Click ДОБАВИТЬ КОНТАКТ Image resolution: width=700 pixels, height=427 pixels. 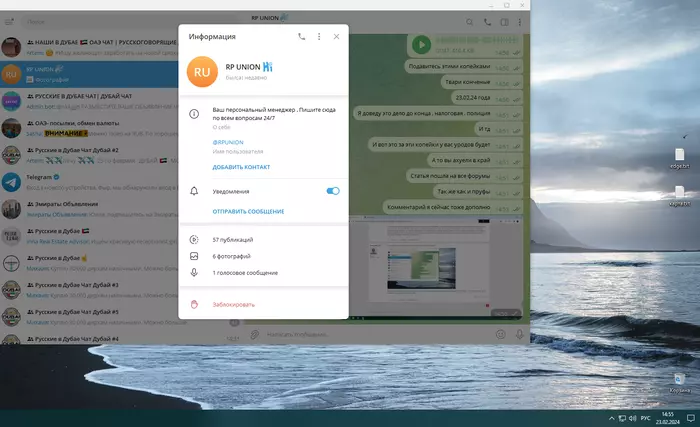(x=241, y=167)
